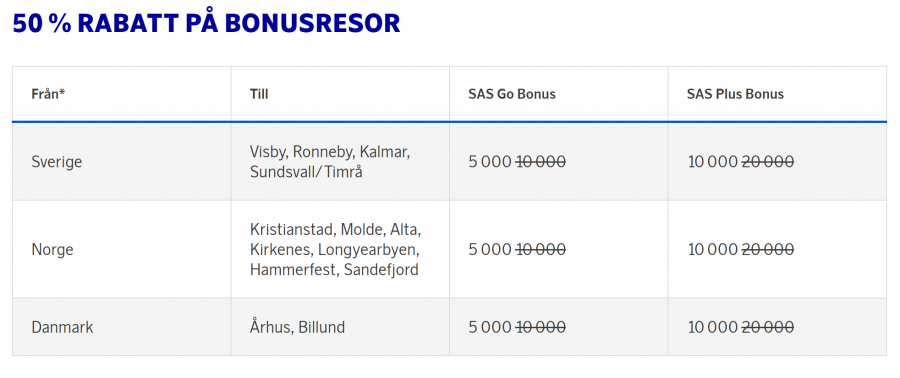Click the 'SAS Plus Bonus' column header
The width and height of the screenshot is (900, 378).
[x=778, y=94]
